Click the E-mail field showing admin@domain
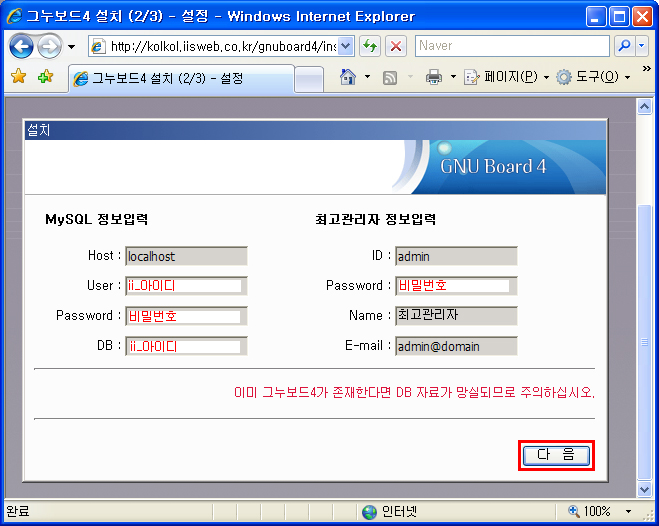The image size is (659, 526). pyautogui.click(x=456, y=346)
